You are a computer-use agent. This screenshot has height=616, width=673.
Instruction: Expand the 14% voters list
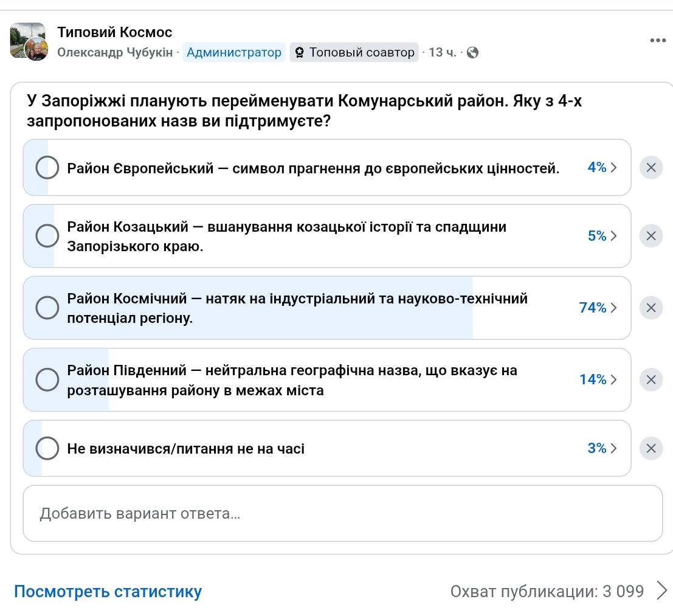[x=598, y=380]
